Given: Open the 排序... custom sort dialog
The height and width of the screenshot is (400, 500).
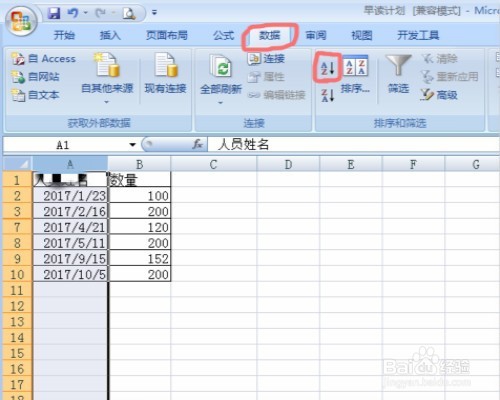Looking at the screenshot, I should click(355, 74).
